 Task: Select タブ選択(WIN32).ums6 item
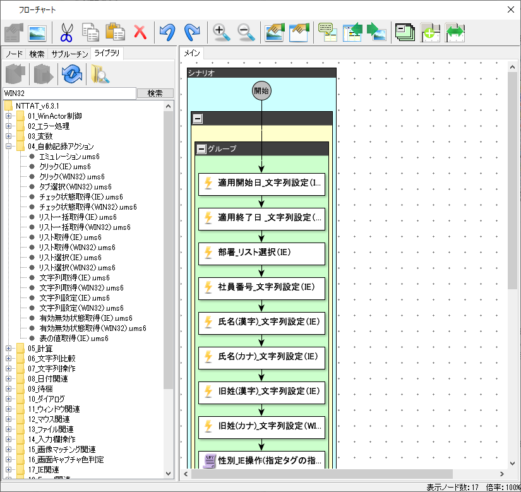[x=75, y=187]
